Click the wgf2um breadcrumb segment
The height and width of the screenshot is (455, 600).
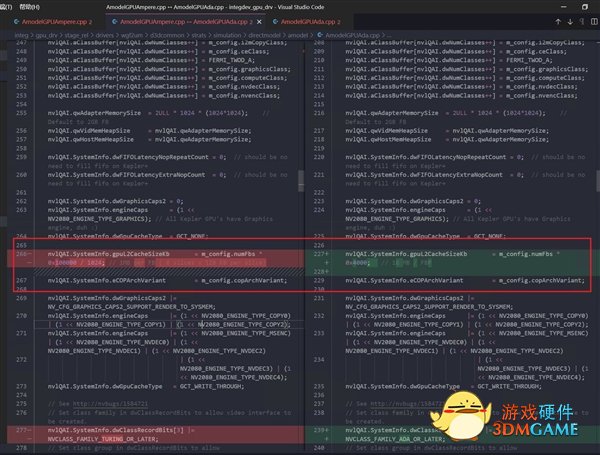point(132,35)
